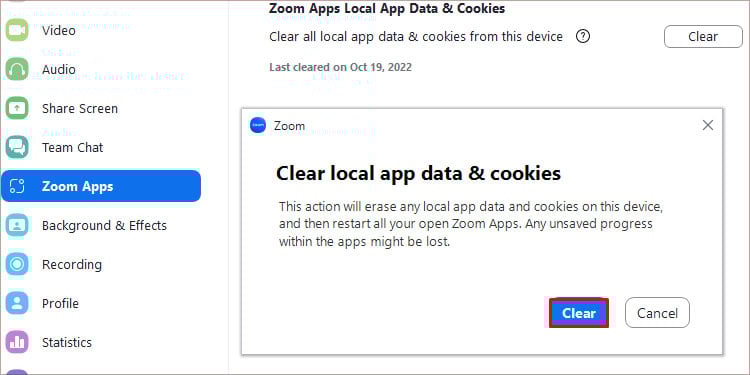This screenshot has height=375, width=750.
Task: Click the Audio headphones sidebar icon
Action: pos(17,69)
